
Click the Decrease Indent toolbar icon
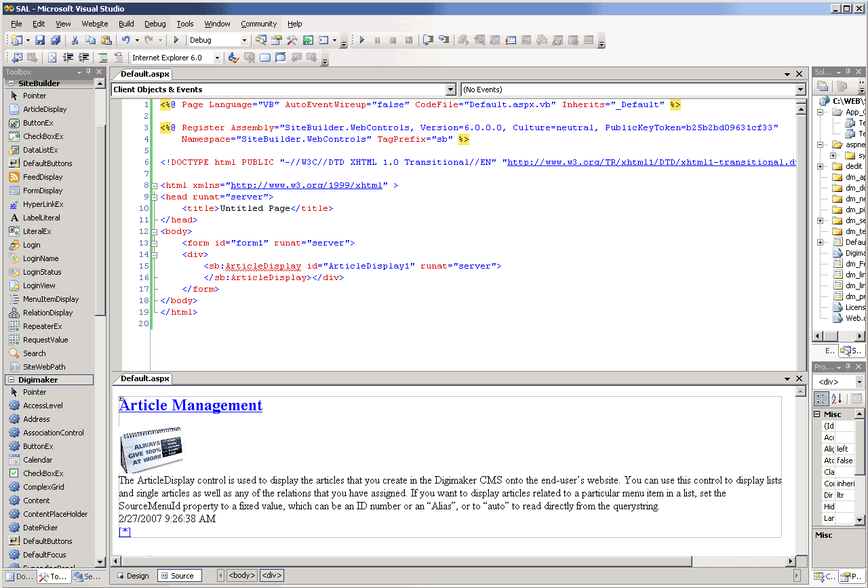point(68,58)
